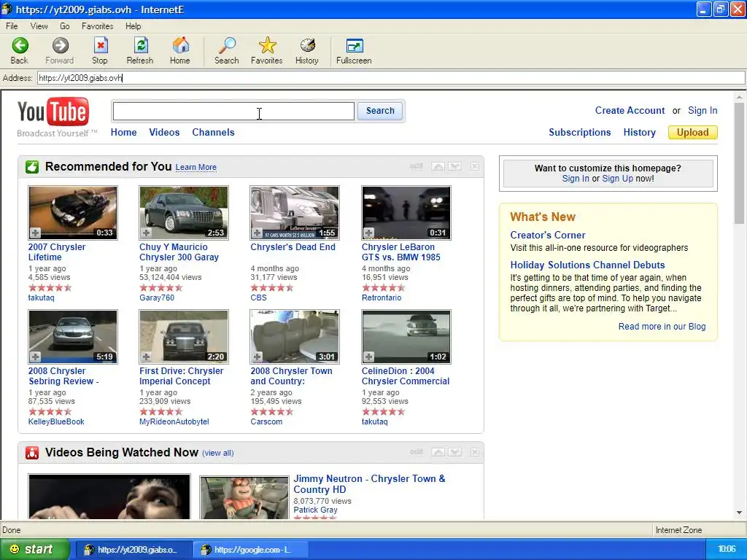747x560 pixels.
Task: Open the browser History toolbar icon
Action: pyautogui.click(x=307, y=50)
